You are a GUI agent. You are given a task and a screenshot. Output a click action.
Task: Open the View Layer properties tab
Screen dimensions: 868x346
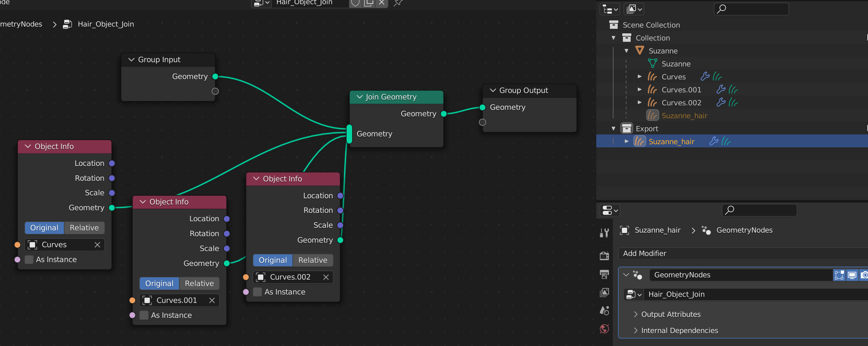pos(604,293)
